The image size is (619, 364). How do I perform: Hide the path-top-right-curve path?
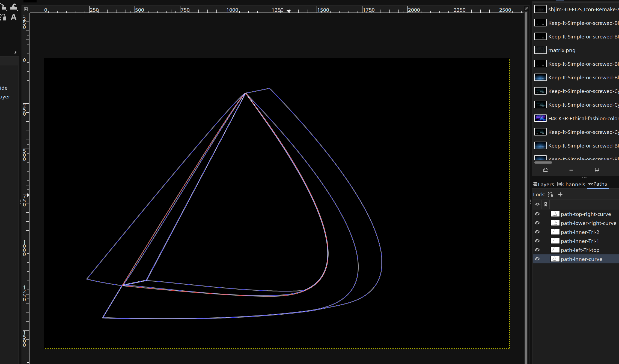click(x=537, y=214)
